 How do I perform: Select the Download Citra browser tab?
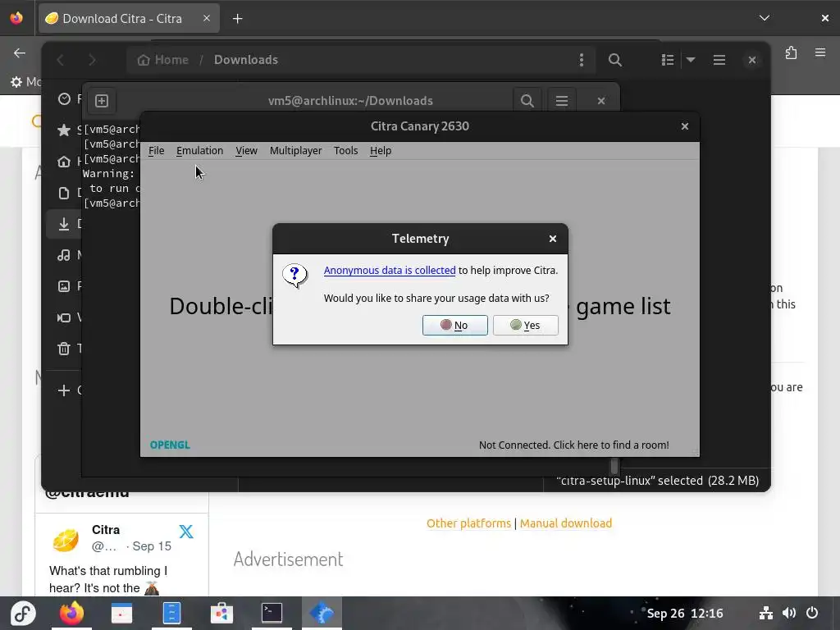129,19
